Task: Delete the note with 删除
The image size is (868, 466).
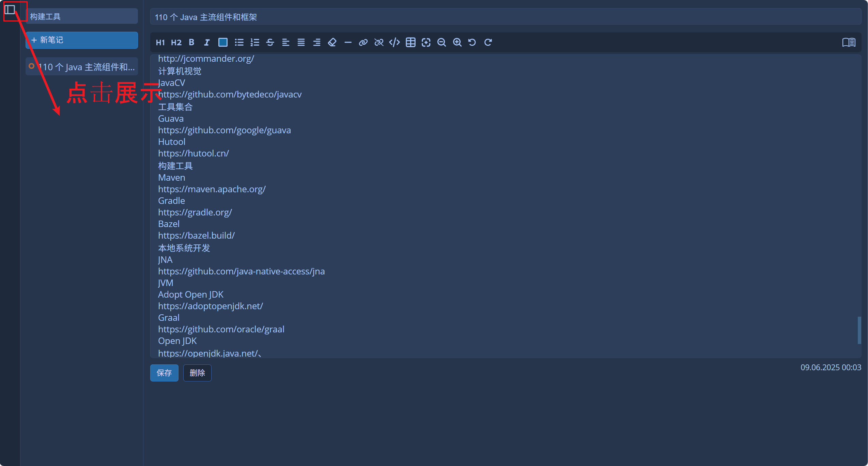Action: (x=197, y=373)
